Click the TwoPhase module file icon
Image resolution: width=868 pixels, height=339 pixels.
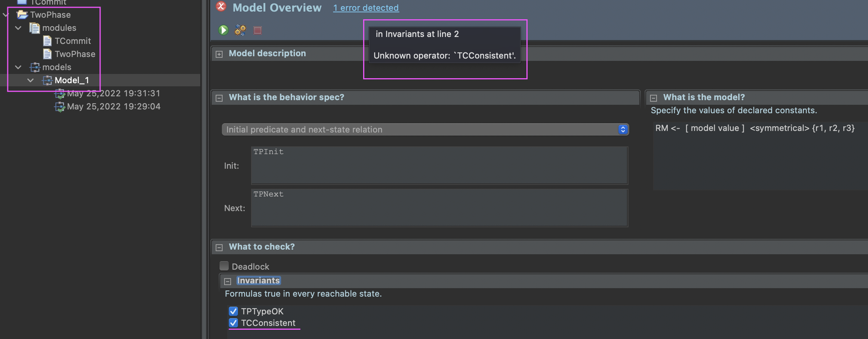coord(47,54)
